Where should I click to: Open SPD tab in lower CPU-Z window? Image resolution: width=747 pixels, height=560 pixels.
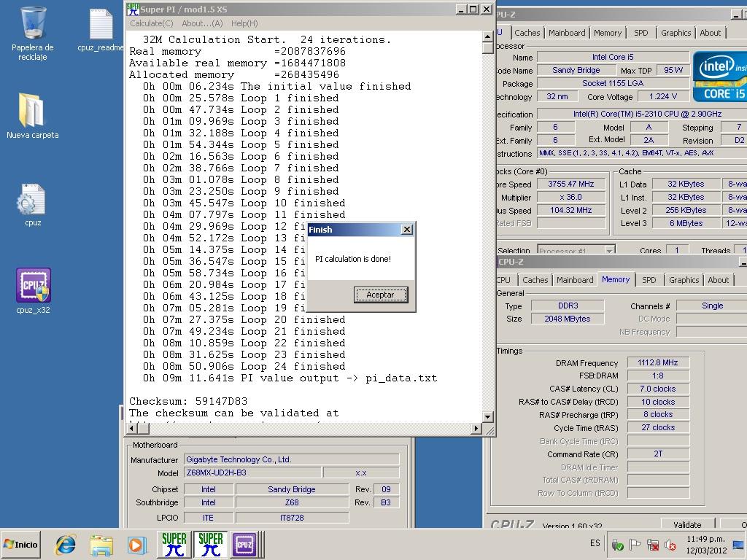click(x=649, y=280)
